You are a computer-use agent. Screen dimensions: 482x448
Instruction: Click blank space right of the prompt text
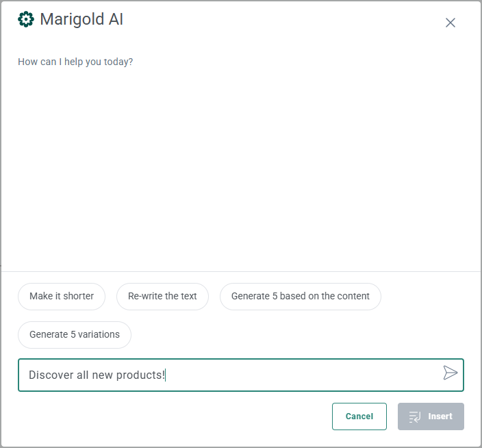click(301, 375)
